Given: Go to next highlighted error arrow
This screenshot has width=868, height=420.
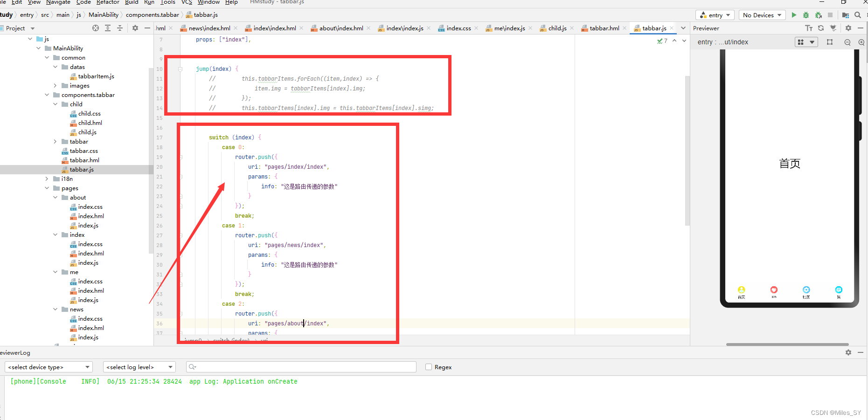Looking at the screenshot, I should [x=684, y=41].
